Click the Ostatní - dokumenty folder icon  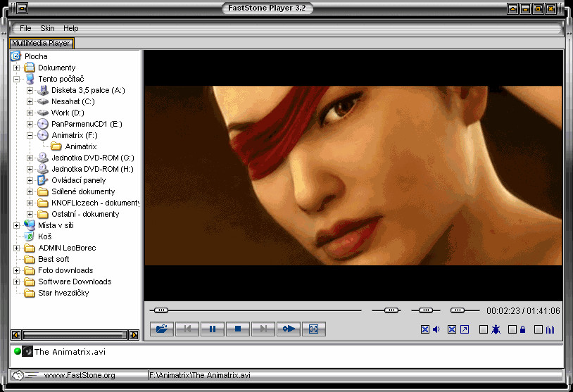(43, 214)
